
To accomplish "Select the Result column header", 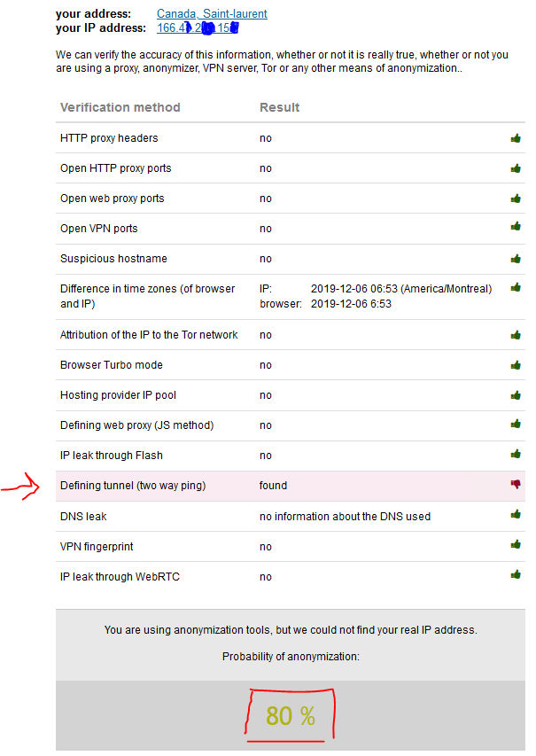I will [x=280, y=107].
